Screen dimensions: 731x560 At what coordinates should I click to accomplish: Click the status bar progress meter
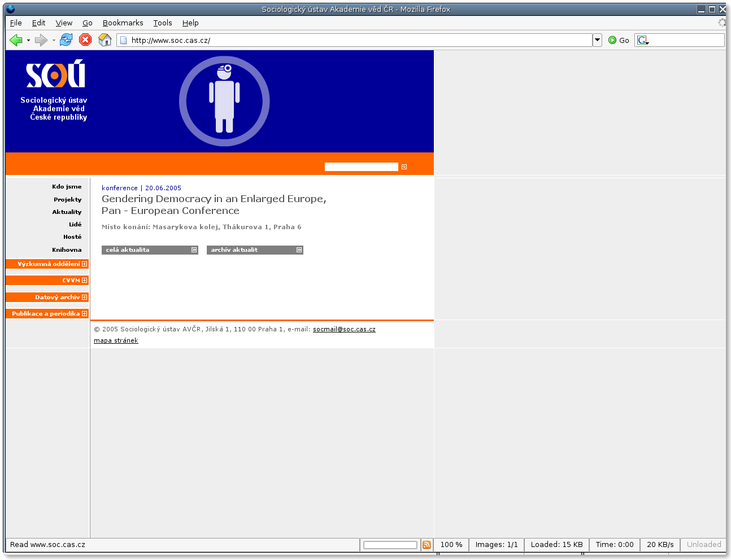tap(390, 545)
